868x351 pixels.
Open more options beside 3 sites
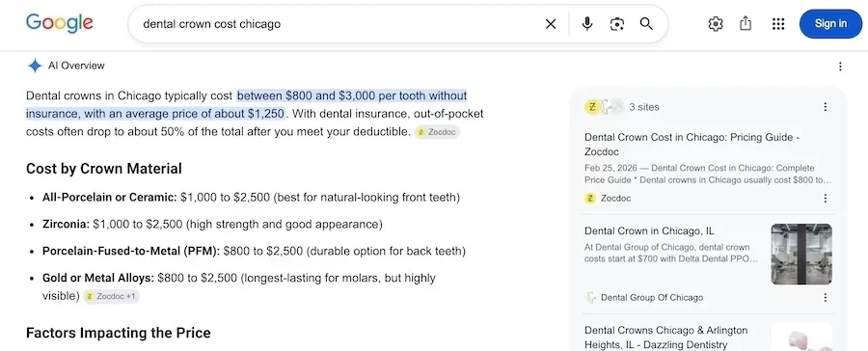825,107
